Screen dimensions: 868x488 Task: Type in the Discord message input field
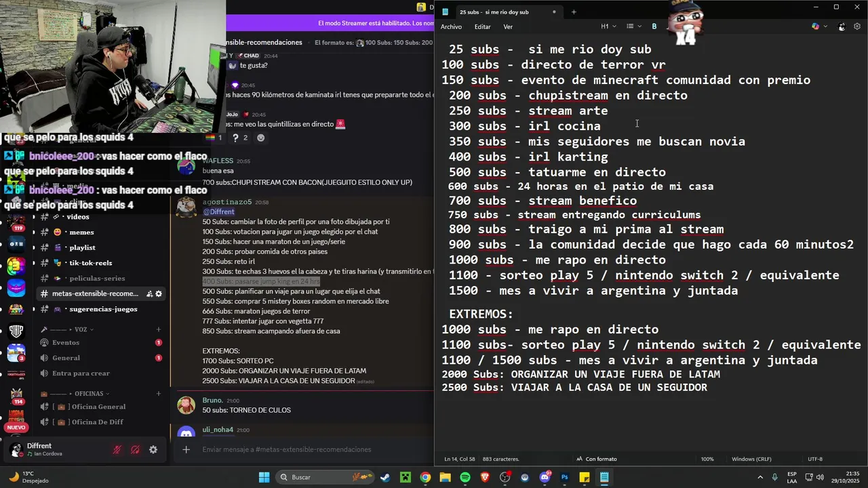pyautogui.click(x=312, y=449)
